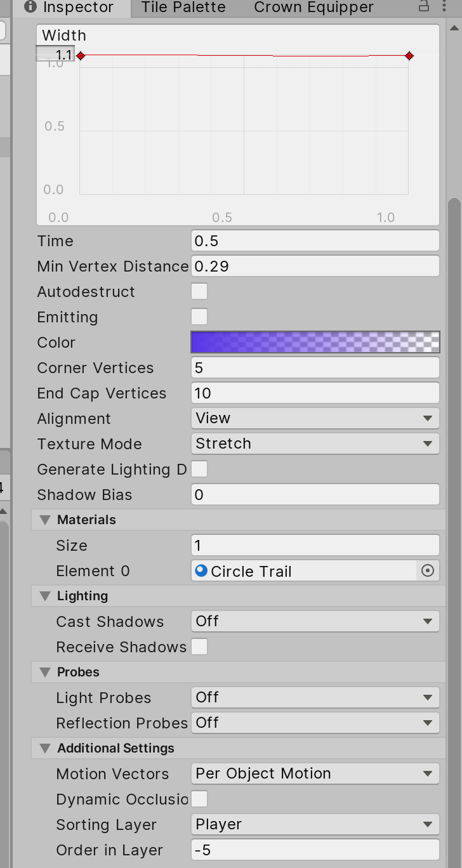Select the left width curve keyframe

pos(81,56)
